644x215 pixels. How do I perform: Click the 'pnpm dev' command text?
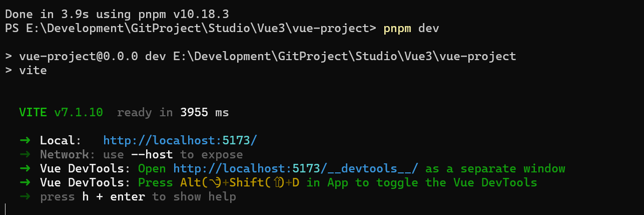coord(411,28)
